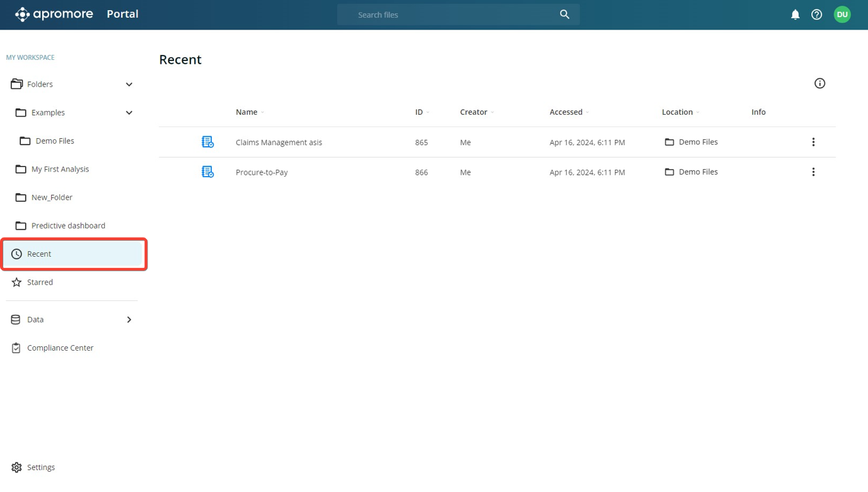This screenshot has width=868, height=492.
Task: Expand the Data section arrow
Action: click(x=129, y=320)
